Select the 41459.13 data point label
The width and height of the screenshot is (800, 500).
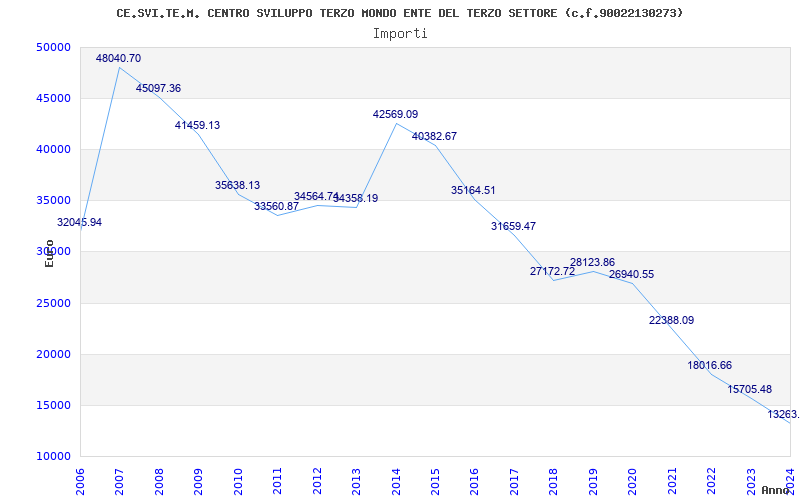[197, 126]
